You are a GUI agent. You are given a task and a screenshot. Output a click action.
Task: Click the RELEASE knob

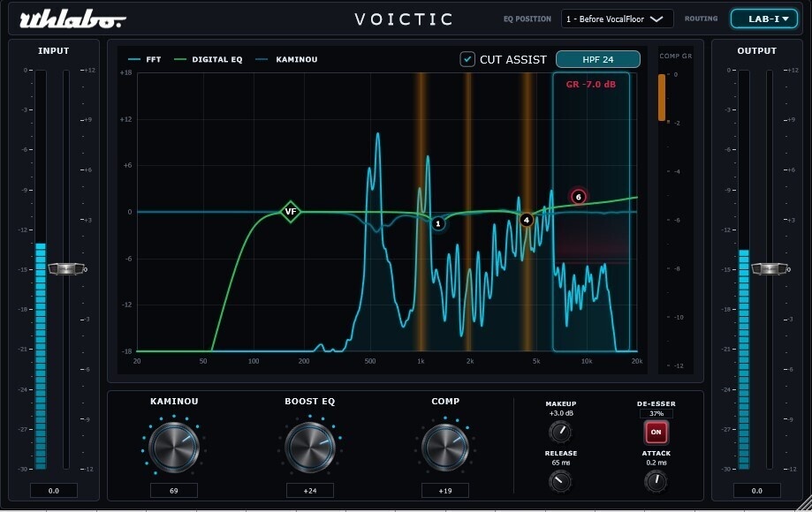560,481
